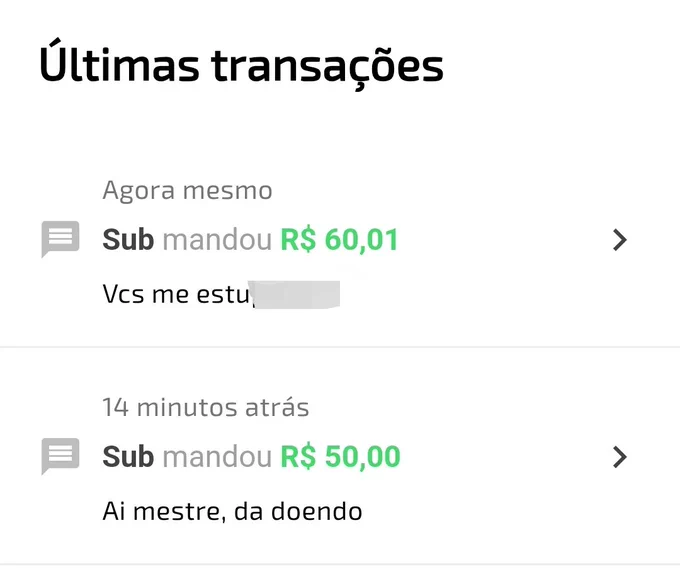
Task: Click 'mandou' in the R$ 50,00 transaction
Action: coord(217,457)
